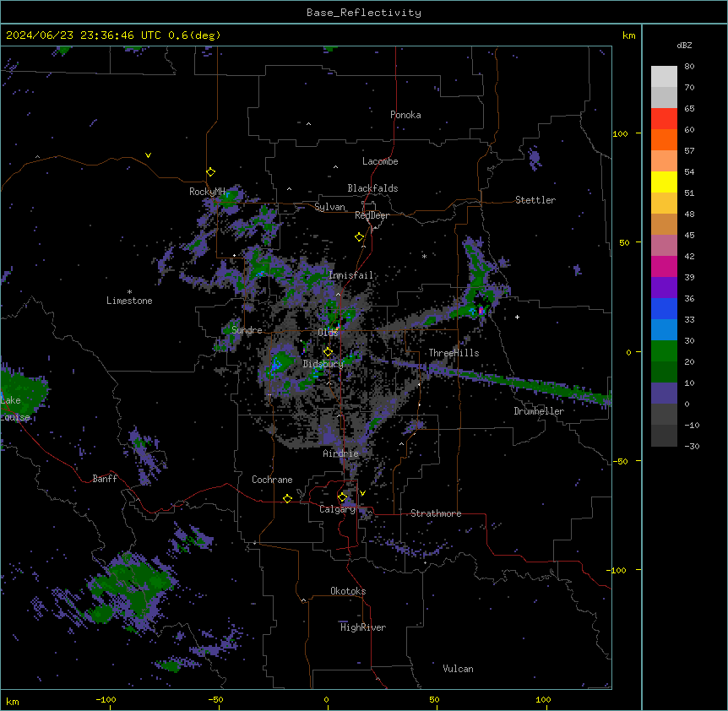Screen dimensions: 728x711
Task: Click the Cochrane town label
Action: [x=272, y=480]
